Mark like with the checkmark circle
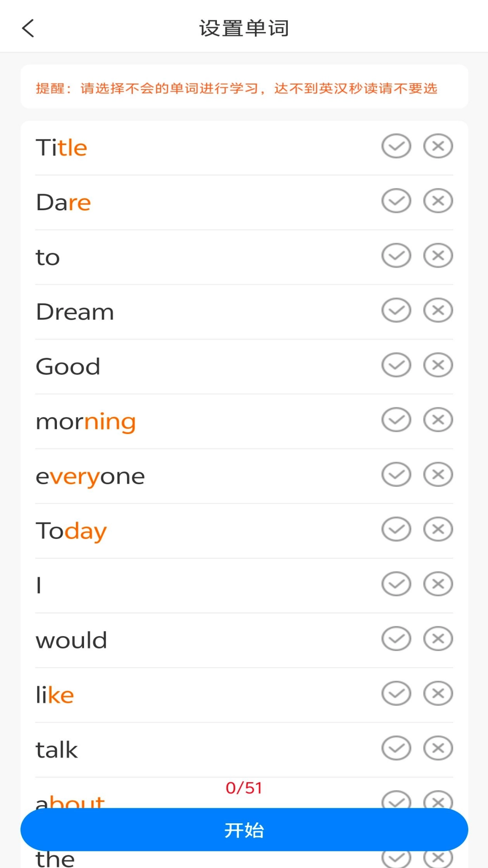Image resolution: width=488 pixels, height=868 pixels. tap(396, 693)
